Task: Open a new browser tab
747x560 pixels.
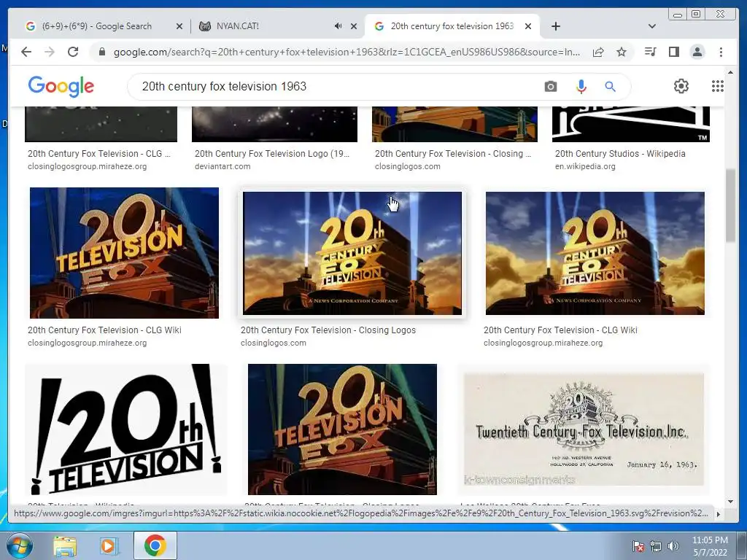Action: pyautogui.click(x=555, y=26)
